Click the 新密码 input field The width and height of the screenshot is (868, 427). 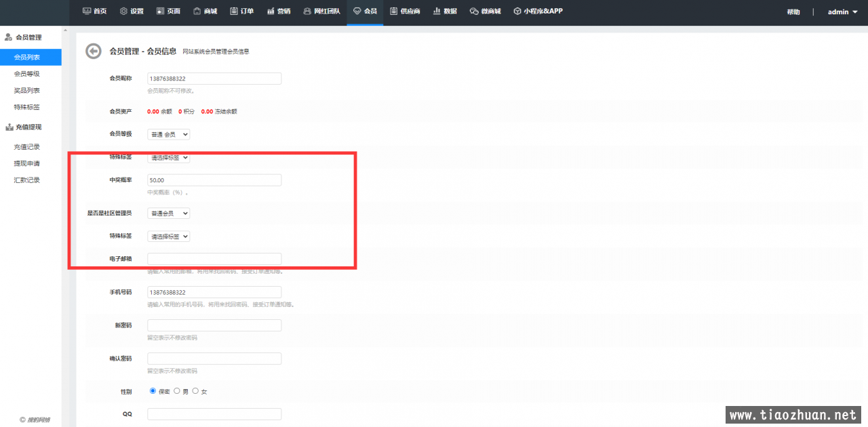point(214,325)
